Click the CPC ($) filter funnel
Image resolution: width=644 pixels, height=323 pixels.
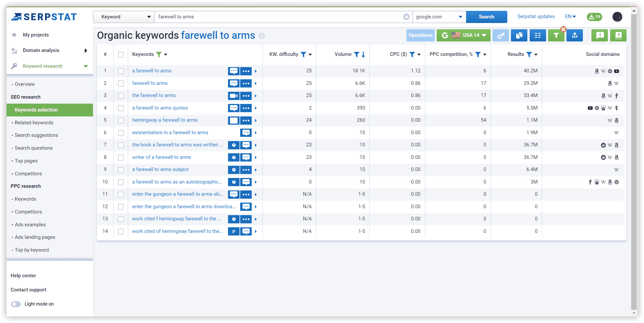point(412,55)
